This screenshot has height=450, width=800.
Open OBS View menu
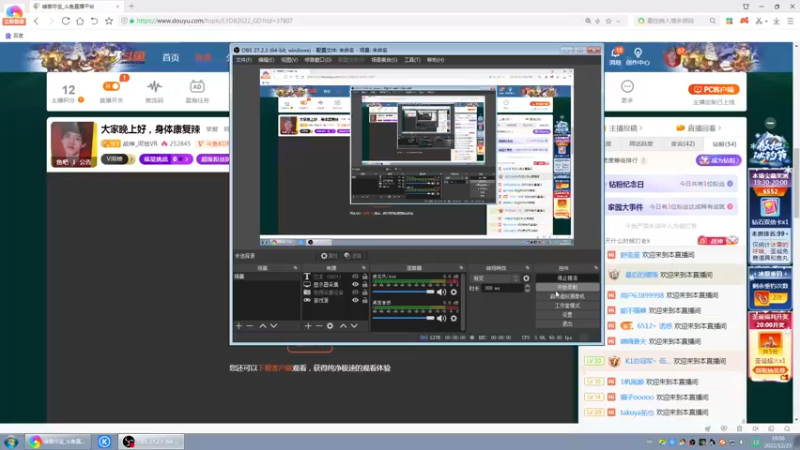tap(289, 60)
